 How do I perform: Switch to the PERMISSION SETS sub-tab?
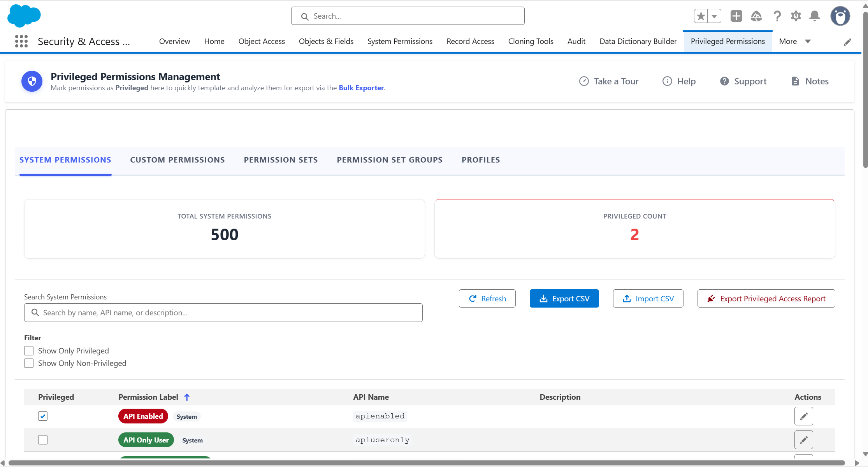click(x=281, y=160)
